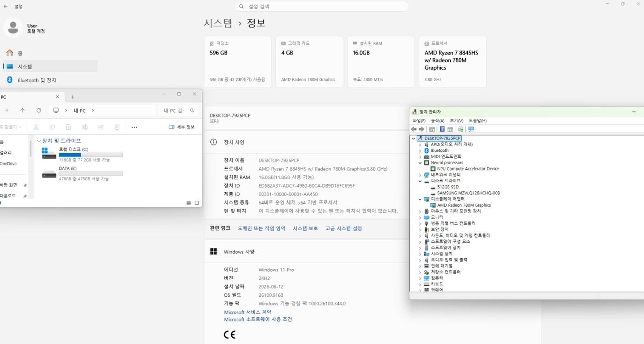Click the cut scissors icon in File Explorer
This screenshot has height=344, width=644.
coord(36,127)
